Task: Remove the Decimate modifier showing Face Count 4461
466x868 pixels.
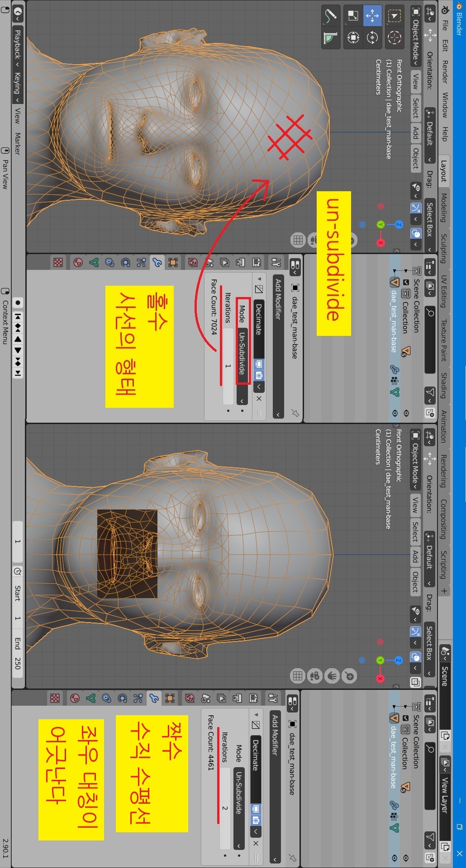Action: [x=256, y=844]
